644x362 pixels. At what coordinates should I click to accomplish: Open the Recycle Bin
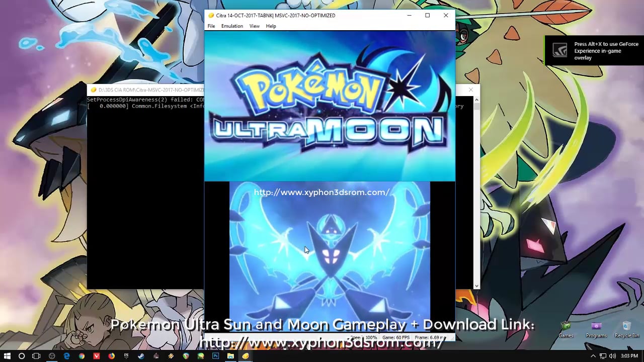coord(627,329)
